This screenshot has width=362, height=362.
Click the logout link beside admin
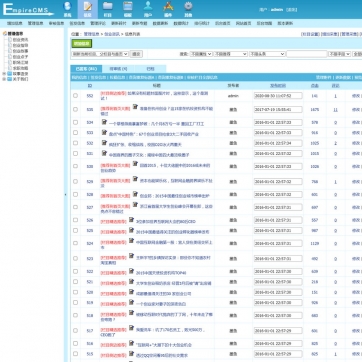click(x=291, y=9)
